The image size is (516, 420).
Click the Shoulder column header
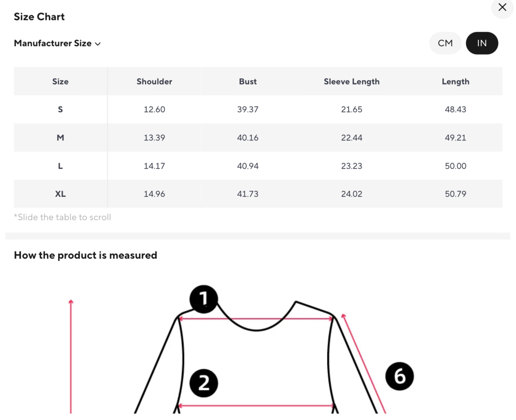pyautogui.click(x=154, y=82)
